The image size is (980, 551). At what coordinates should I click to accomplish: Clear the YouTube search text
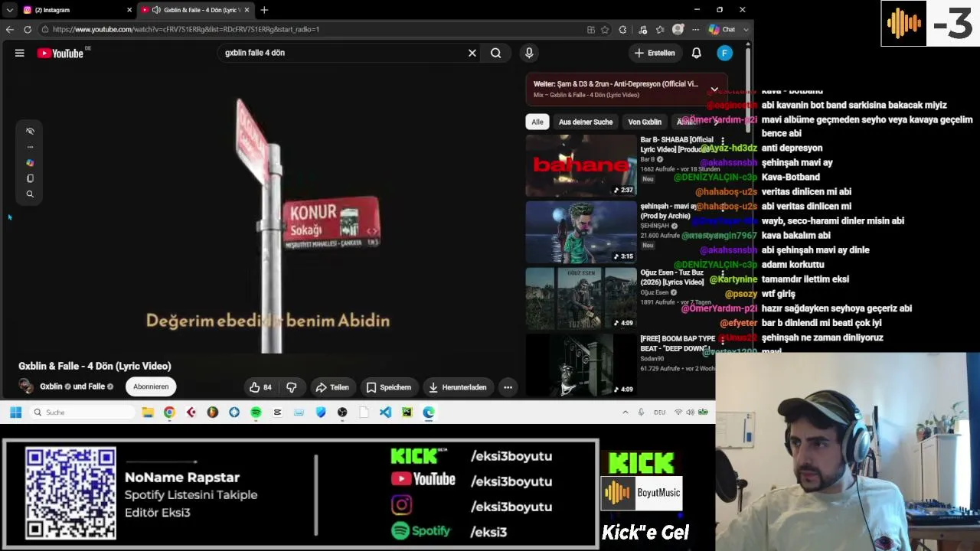point(472,53)
